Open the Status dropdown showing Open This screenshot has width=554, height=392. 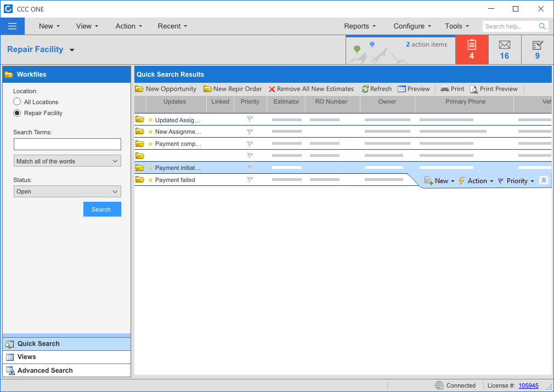pos(67,191)
